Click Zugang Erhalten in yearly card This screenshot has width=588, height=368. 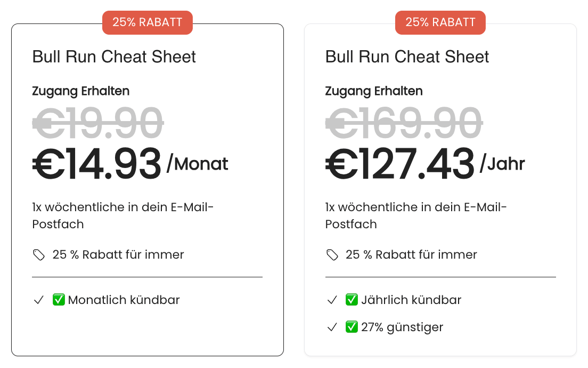[374, 91]
